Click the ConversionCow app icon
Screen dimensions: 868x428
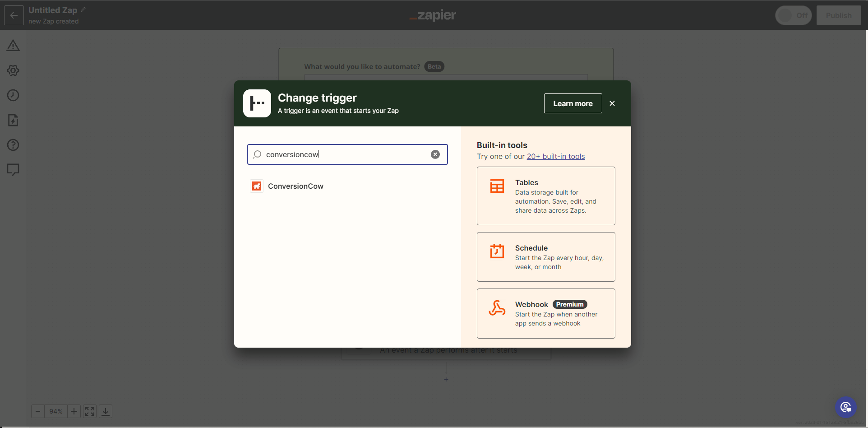pos(257,186)
